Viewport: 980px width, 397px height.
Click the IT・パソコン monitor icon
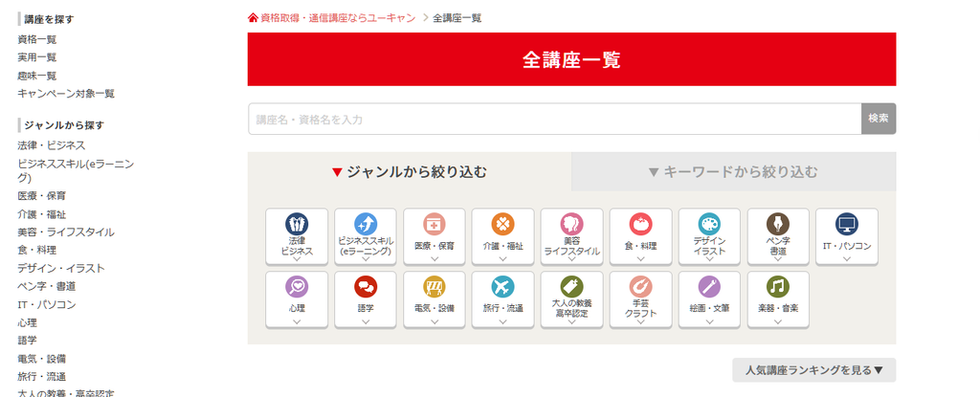847,224
